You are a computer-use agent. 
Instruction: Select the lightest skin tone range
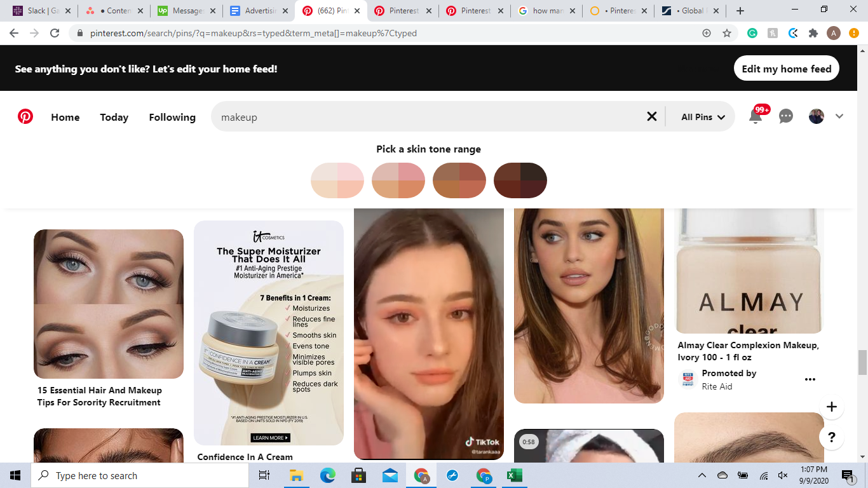click(337, 180)
